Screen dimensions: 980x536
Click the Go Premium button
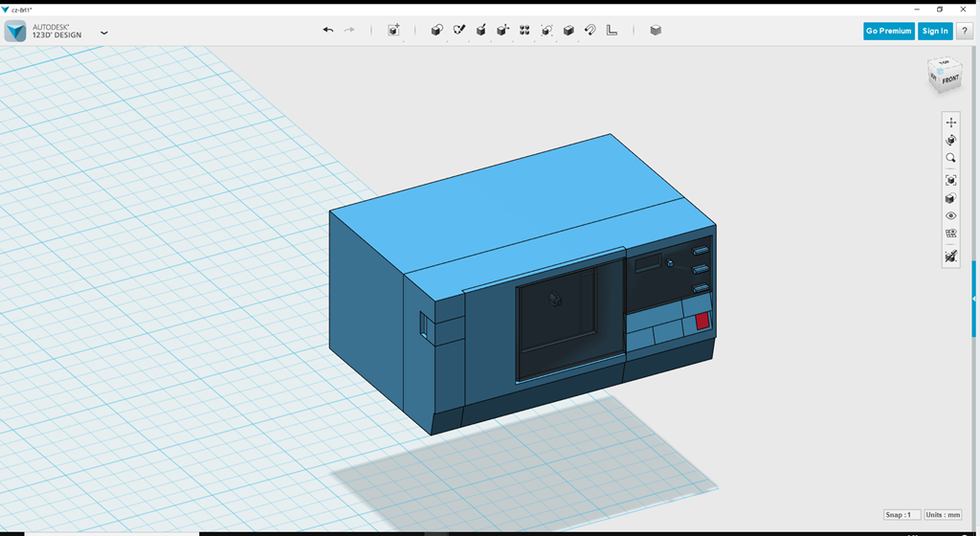point(888,31)
